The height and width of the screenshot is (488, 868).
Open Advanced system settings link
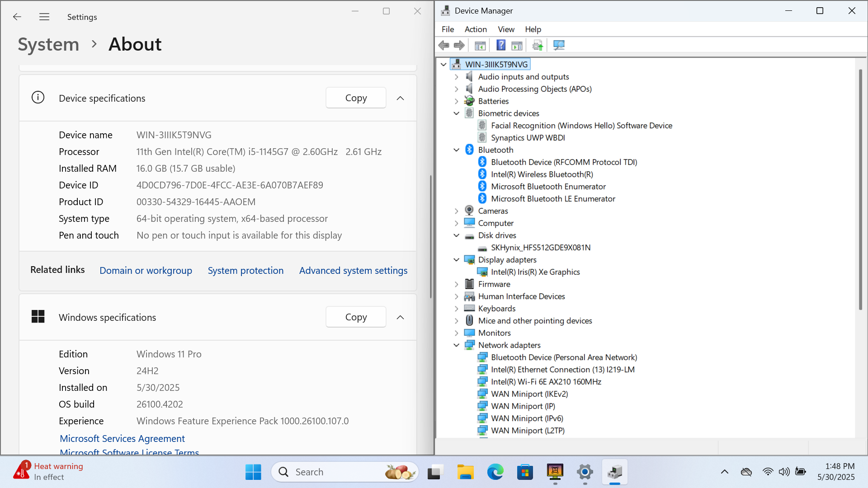353,270
